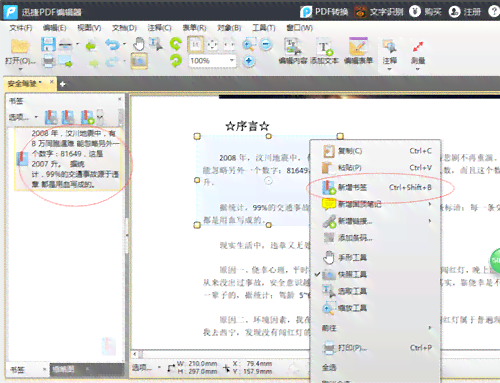Zoom out with the minus button
This screenshot has height=383, width=500.
tap(266, 44)
